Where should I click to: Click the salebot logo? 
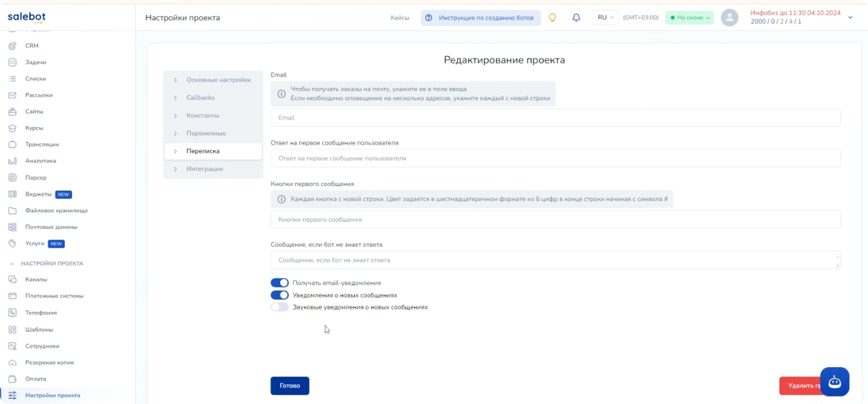coord(26,18)
